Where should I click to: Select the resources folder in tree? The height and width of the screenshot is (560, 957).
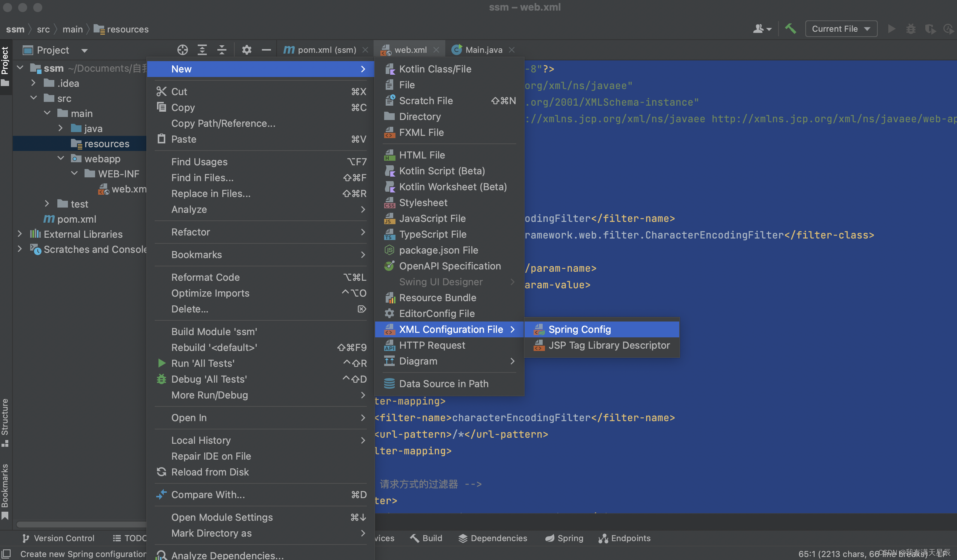pyautogui.click(x=80, y=143)
